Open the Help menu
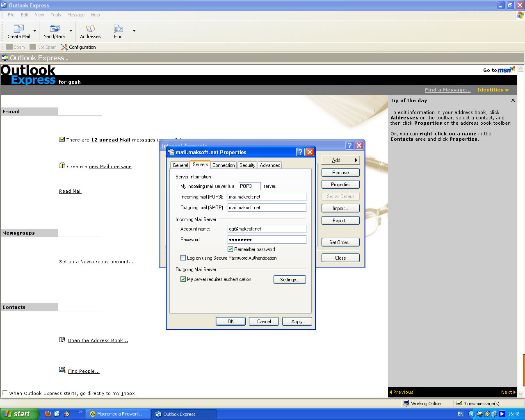 click(96, 15)
